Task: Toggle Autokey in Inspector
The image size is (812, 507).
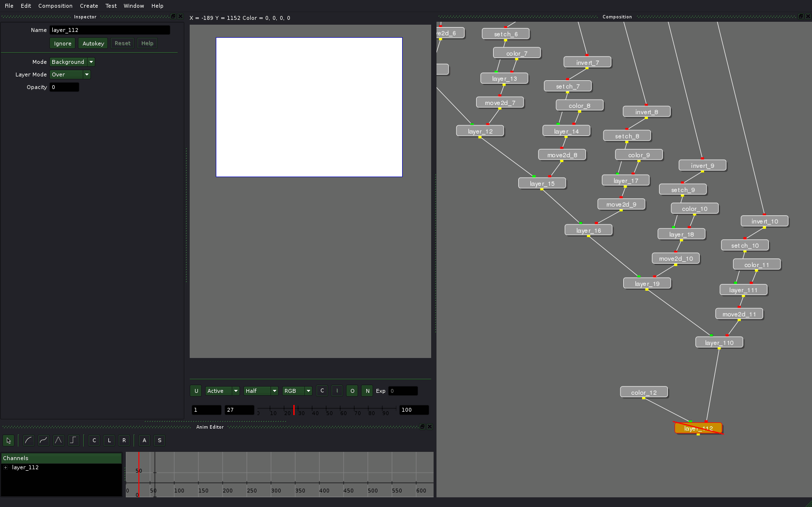Action: pyautogui.click(x=93, y=44)
